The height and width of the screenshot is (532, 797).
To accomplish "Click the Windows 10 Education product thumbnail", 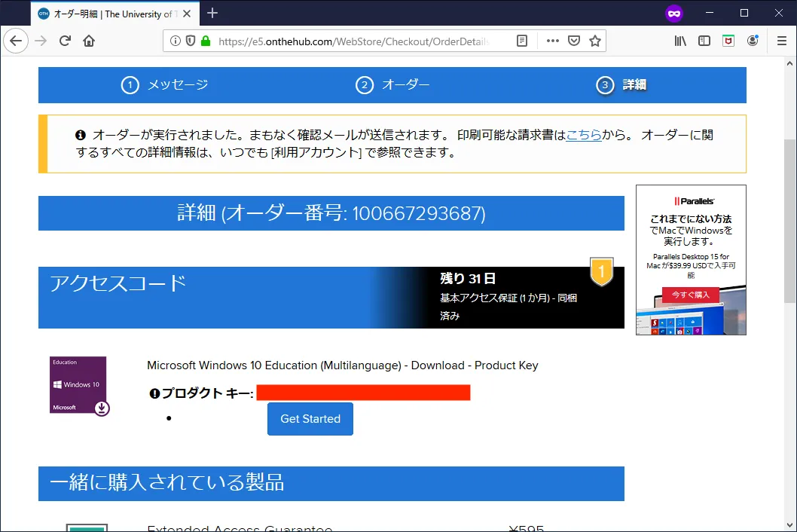I will pyautogui.click(x=78, y=385).
